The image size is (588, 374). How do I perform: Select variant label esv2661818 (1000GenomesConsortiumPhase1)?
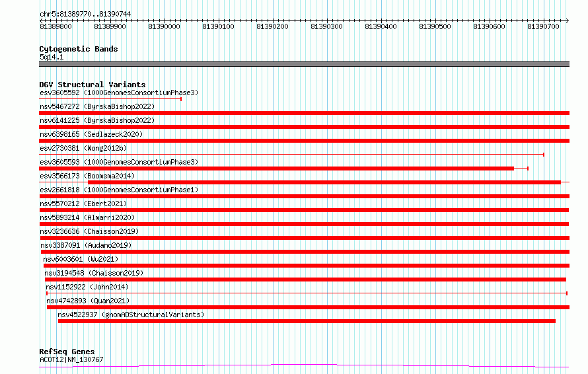click(119, 190)
